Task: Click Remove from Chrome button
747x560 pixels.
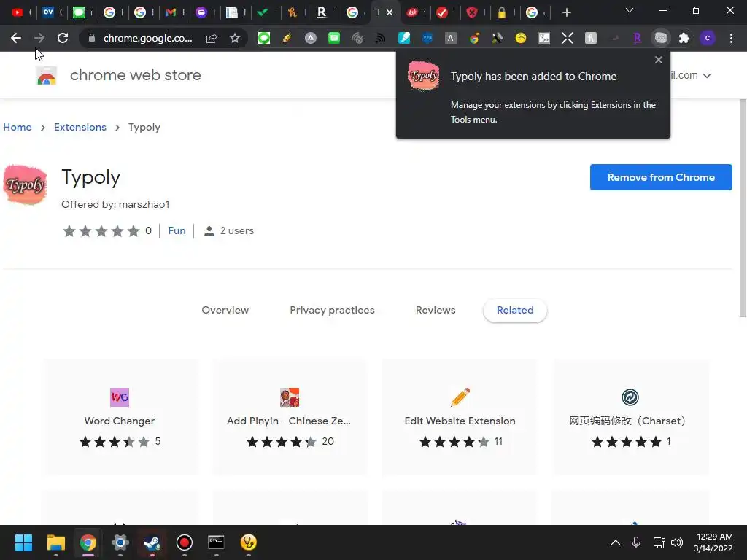Action: tap(661, 177)
